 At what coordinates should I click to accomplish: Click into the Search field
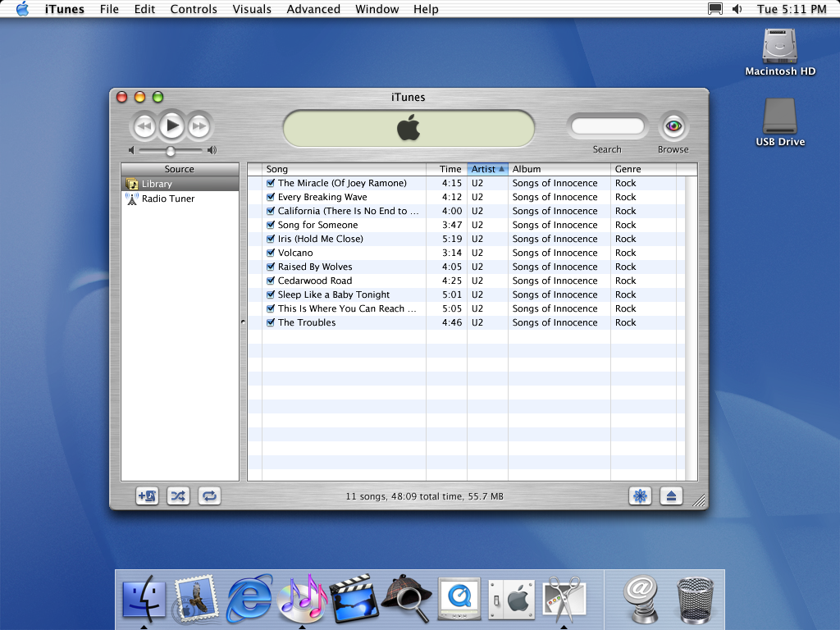[x=608, y=126]
